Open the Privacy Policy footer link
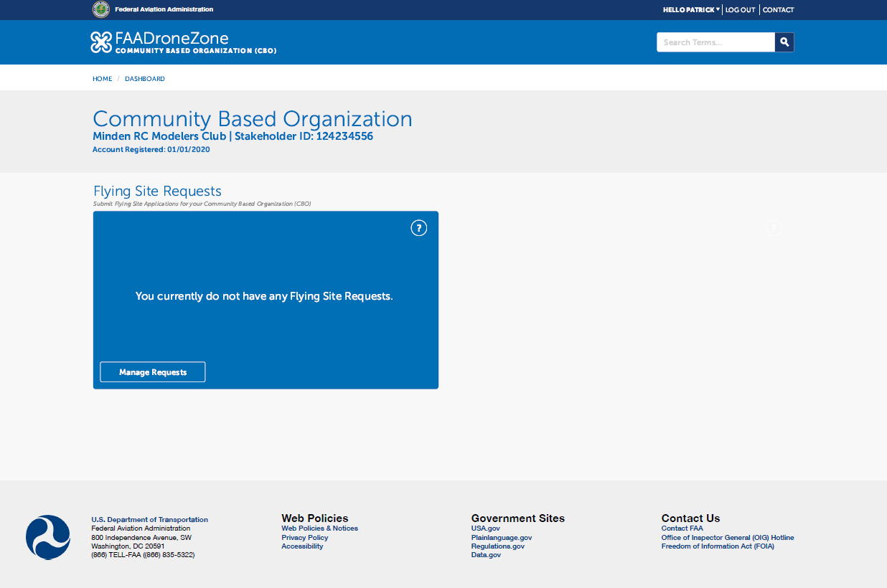This screenshot has width=887, height=588. click(x=304, y=537)
